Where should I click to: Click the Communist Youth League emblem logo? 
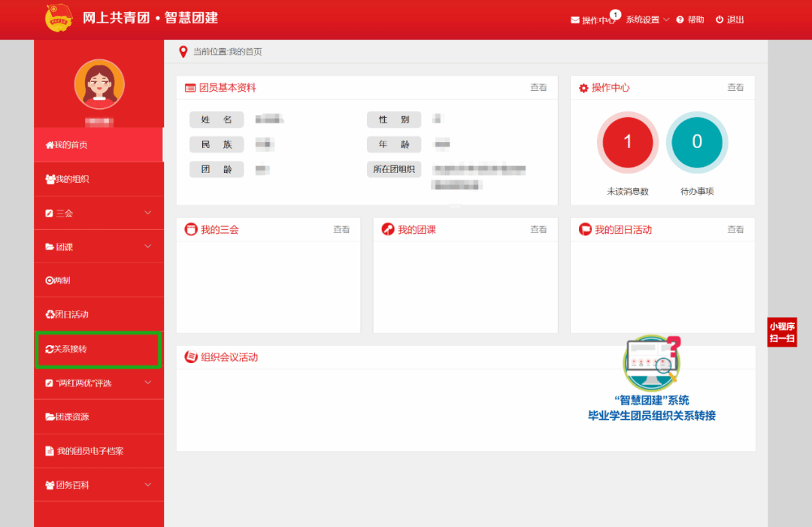(59, 18)
